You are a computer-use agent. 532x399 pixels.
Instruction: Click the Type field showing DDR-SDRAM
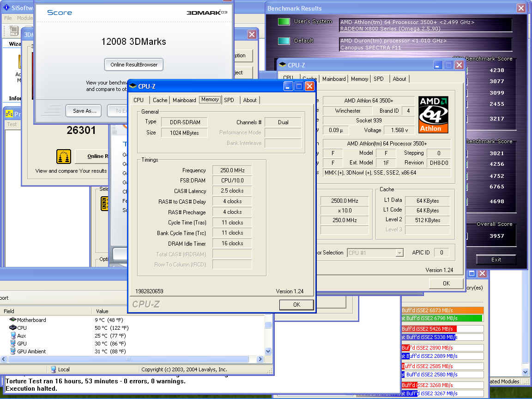(x=184, y=122)
